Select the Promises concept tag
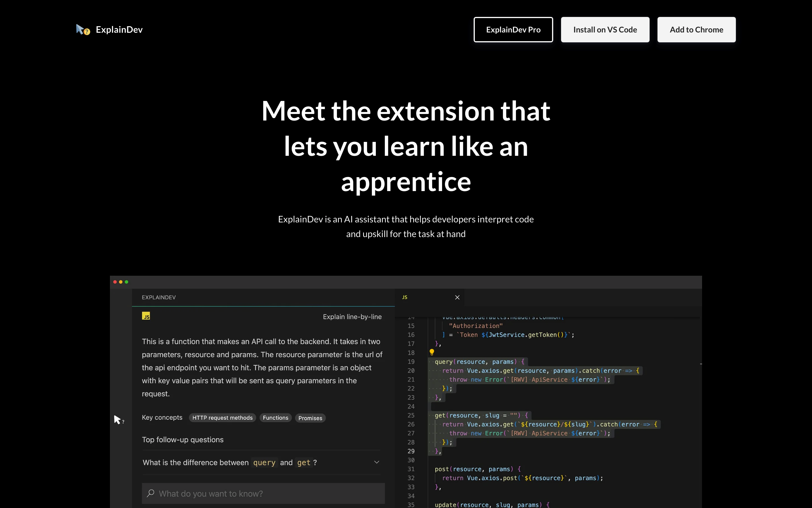This screenshot has width=812, height=508. (310, 418)
